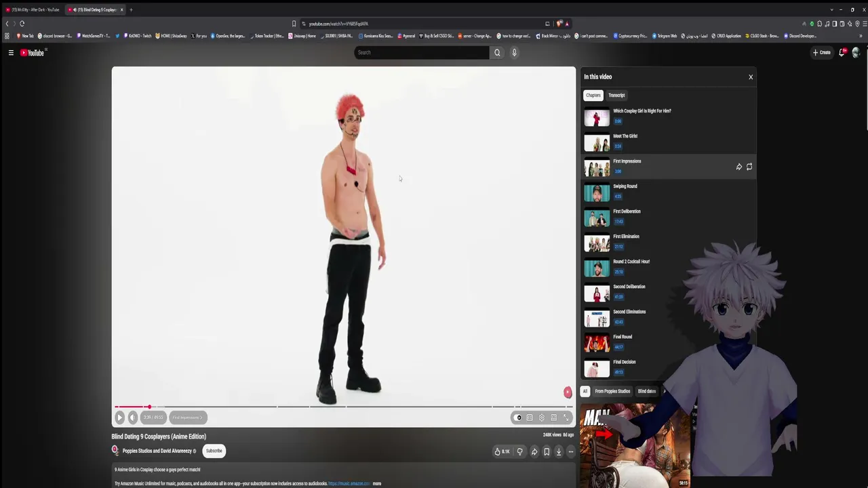Open a new browser tab

(131, 9)
